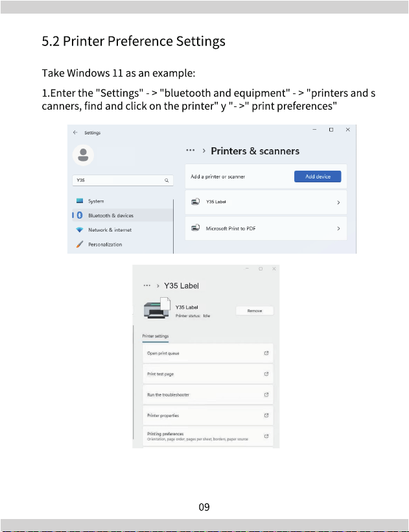The image size is (409, 532).
Task: Expand the Y35 Label row chevron
Action: [x=338, y=202]
